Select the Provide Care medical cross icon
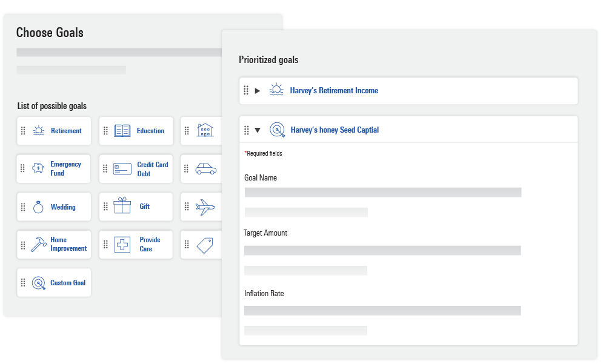Viewport: 606px width, 364px height. pyautogui.click(x=122, y=245)
